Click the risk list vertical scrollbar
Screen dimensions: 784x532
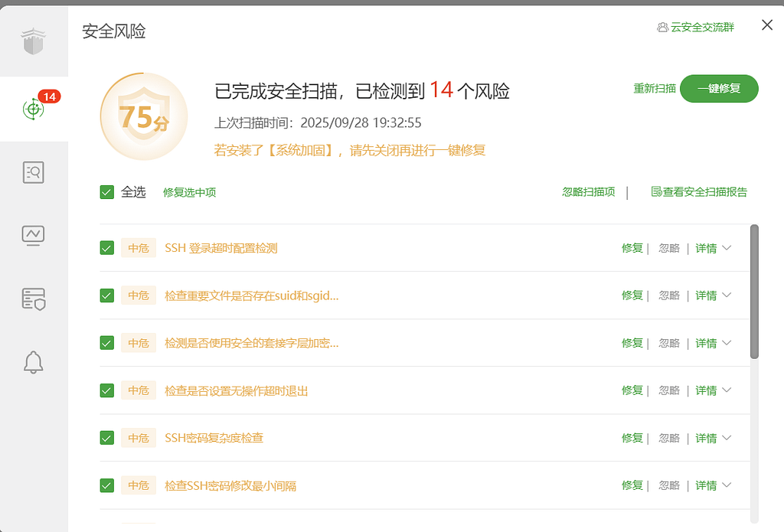pyautogui.click(x=754, y=292)
